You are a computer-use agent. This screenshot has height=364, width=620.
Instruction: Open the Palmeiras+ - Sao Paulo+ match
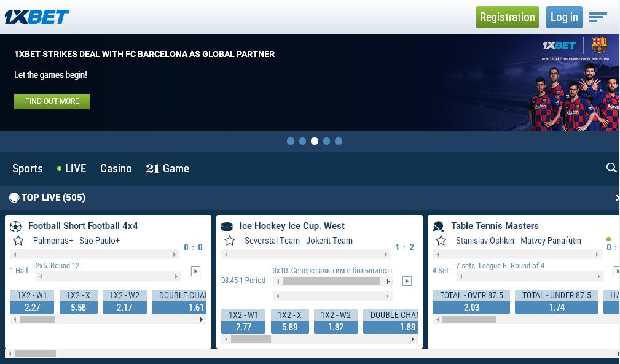[76, 241]
